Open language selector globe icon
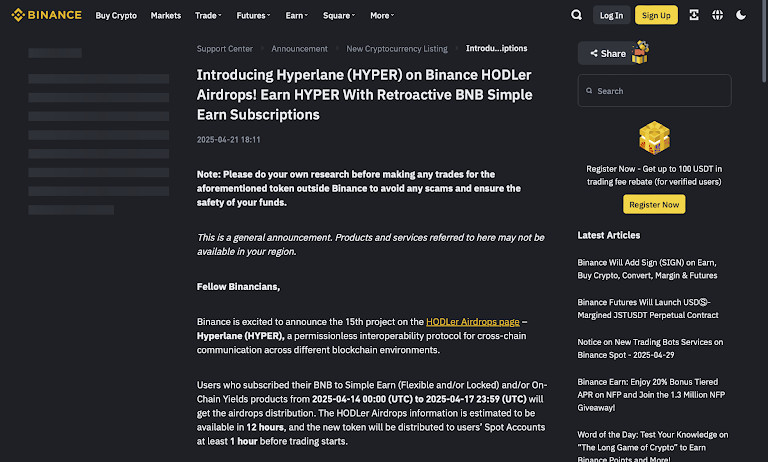Image resolution: width=768 pixels, height=462 pixels. pos(717,15)
